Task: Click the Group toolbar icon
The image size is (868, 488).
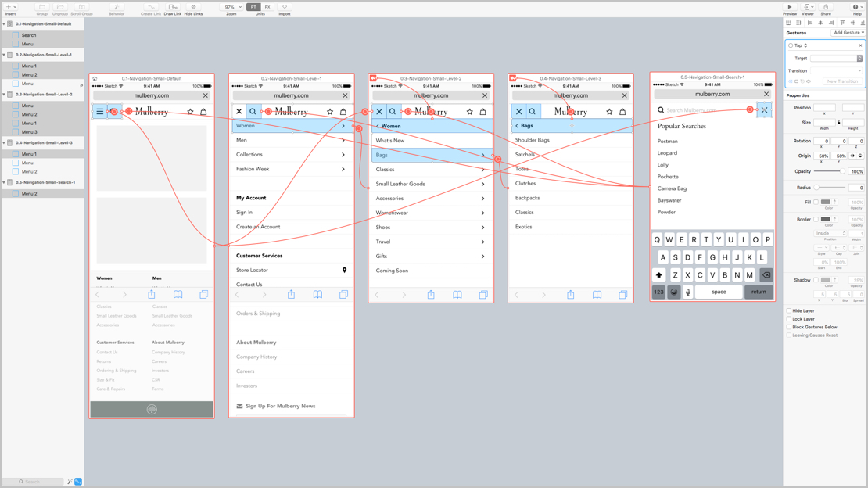Action: pyautogui.click(x=41, y=7)
